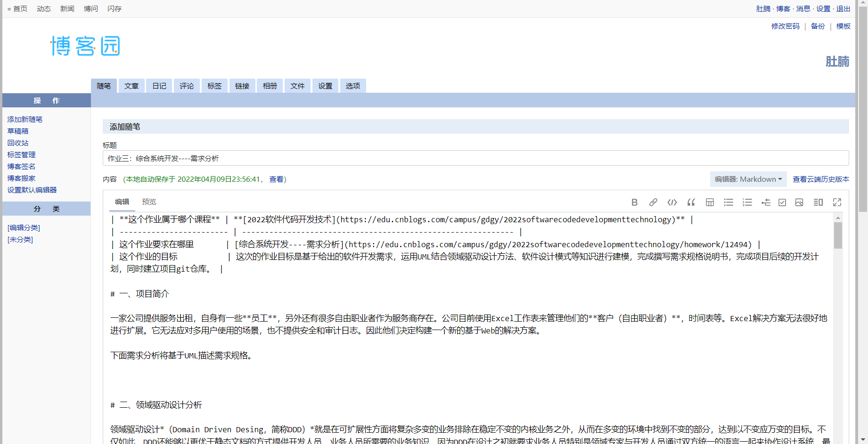Toggle the side-by-side preview layout icon
The width and height of the screenshot is (868, 444).
point(818,202)
